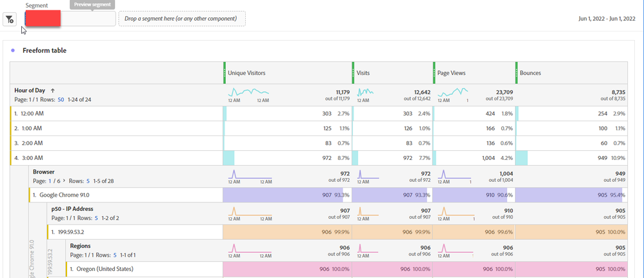Select Visits cell 83 for 2:00 AM

[x=392, y=143]
